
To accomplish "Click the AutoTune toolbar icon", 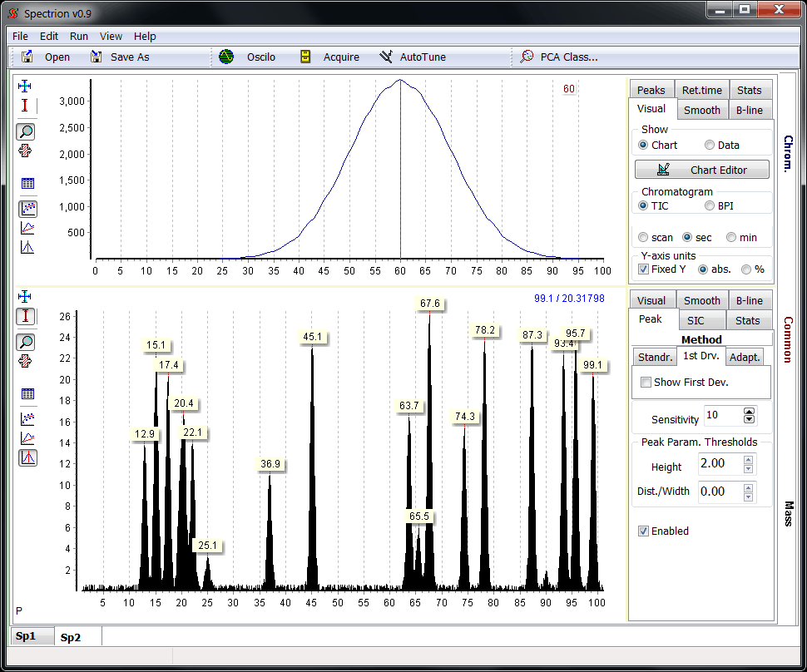I will pos(386,57).
